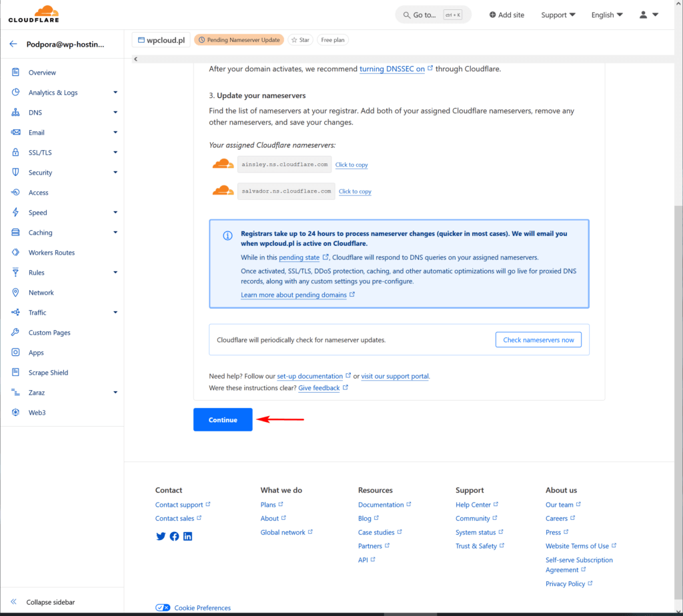683x616 pixels.
Task: Toggle Cookie Preferences switch icon
Action: coord(163,607)
